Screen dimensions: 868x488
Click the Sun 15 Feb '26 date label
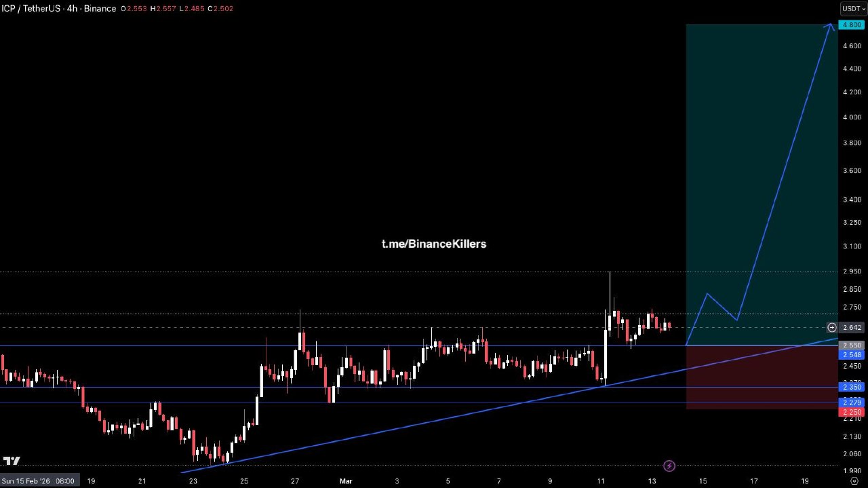[38, 481]
